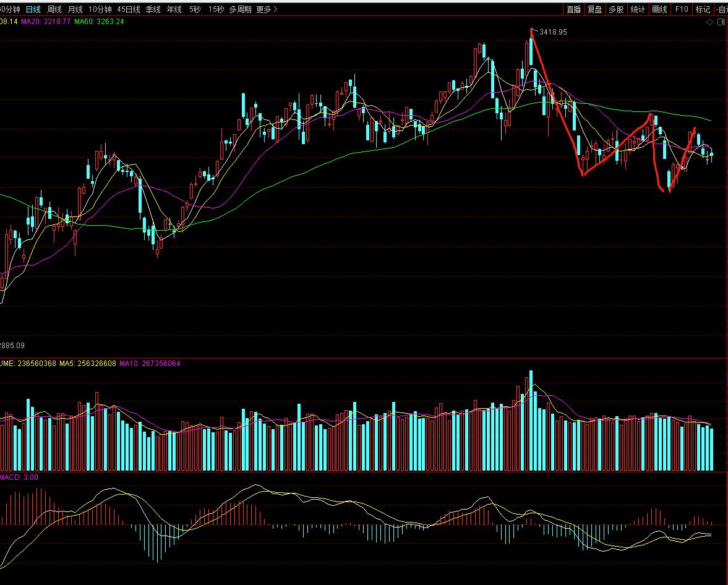Click the diamond icon at chart corner
The image size is (728, 585).
coord(709,22)
